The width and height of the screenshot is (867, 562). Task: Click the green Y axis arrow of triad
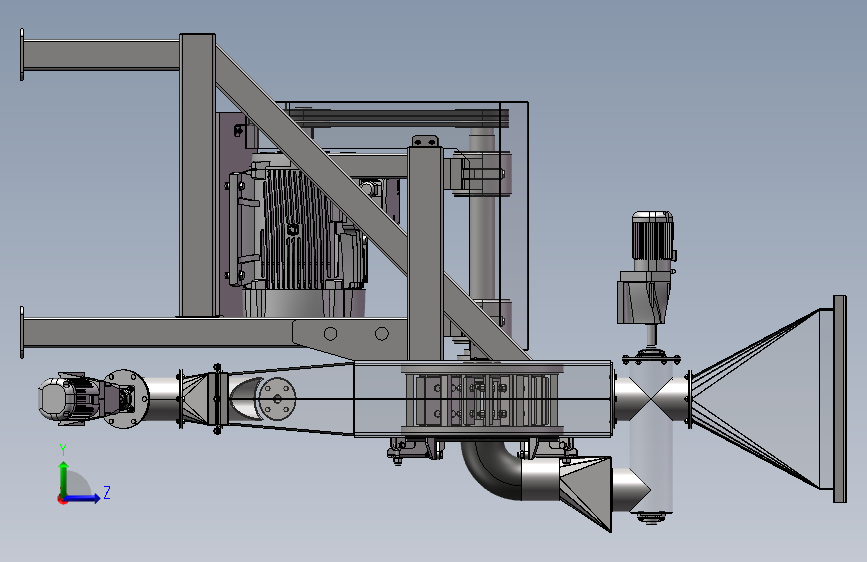pyautogui.click(x=64, y=478)
